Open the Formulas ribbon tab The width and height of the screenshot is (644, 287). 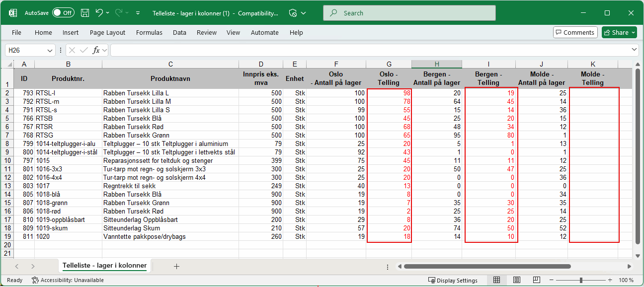click(149, 32)
